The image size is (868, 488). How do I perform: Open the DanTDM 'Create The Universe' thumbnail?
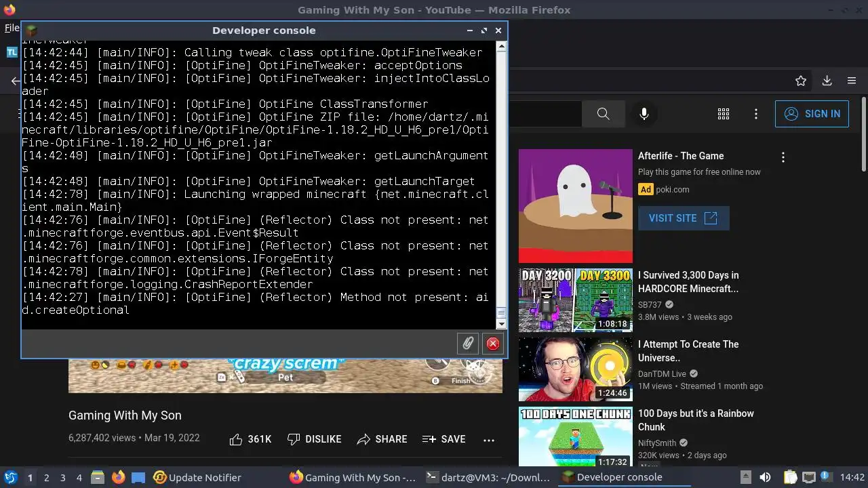[x=576, y=369]
